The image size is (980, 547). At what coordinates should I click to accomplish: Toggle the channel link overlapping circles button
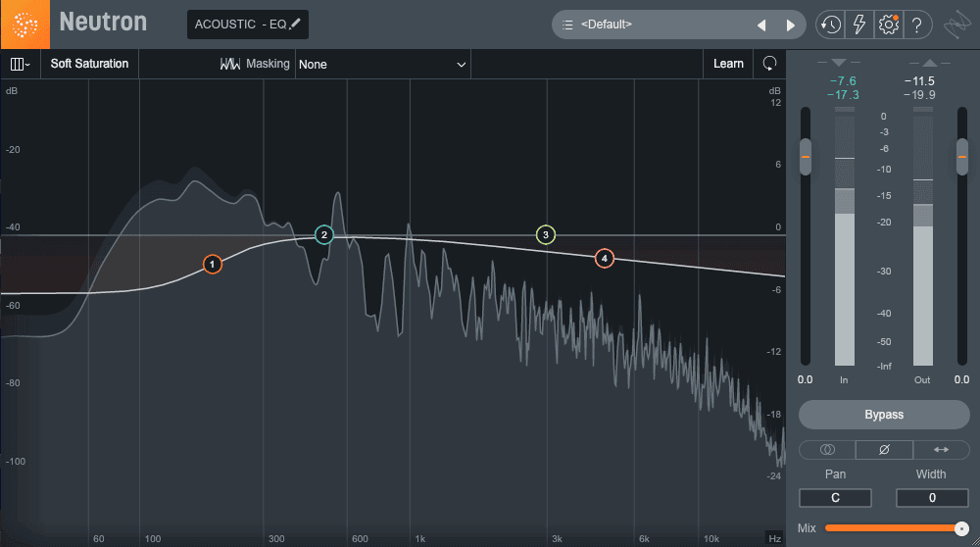click(x=827, y=450)
